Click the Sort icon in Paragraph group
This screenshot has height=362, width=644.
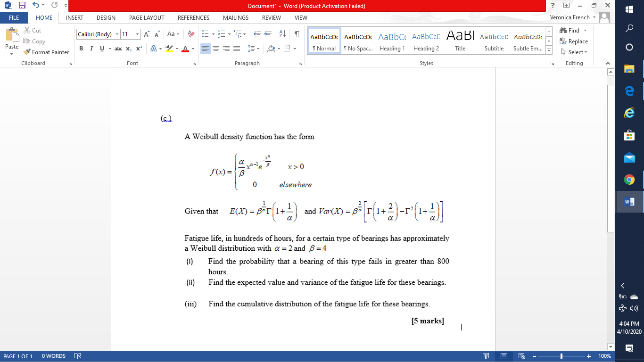pos(282,33)
